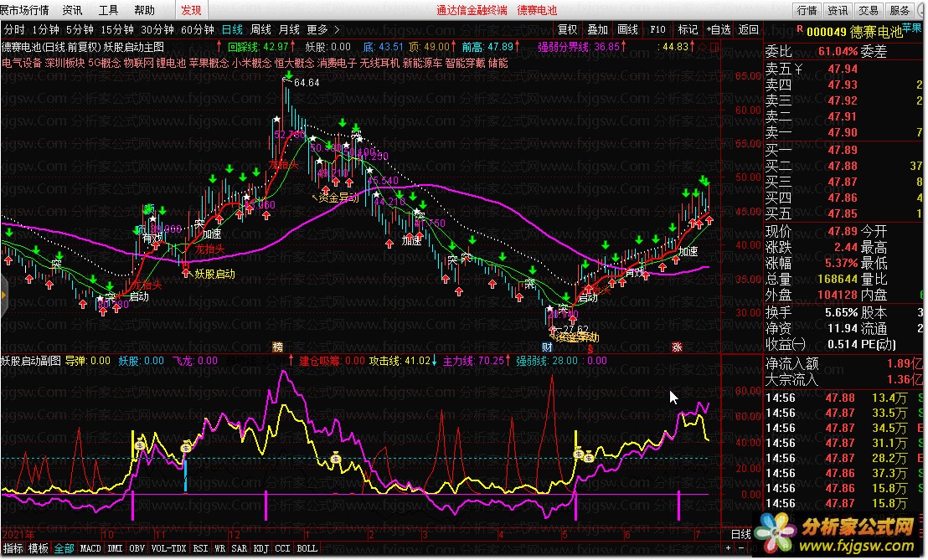Click the 苹果 tag beside stock name

pyautogui.click(x=911, y=27)
